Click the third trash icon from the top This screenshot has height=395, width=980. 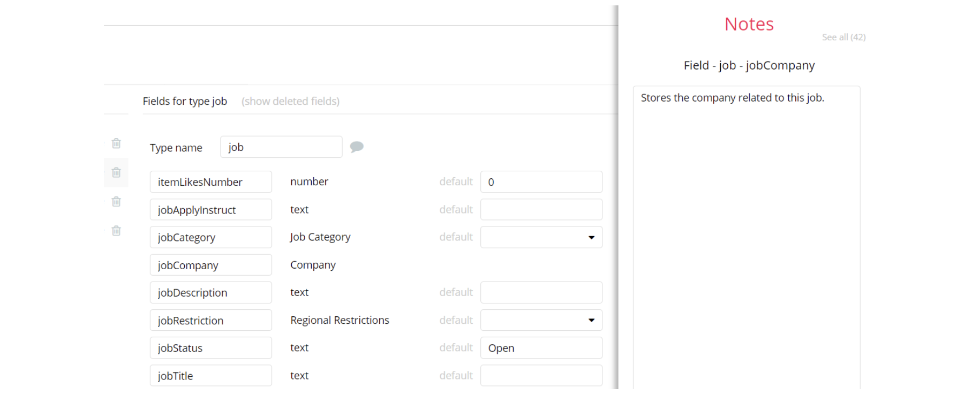coord(116,202)
